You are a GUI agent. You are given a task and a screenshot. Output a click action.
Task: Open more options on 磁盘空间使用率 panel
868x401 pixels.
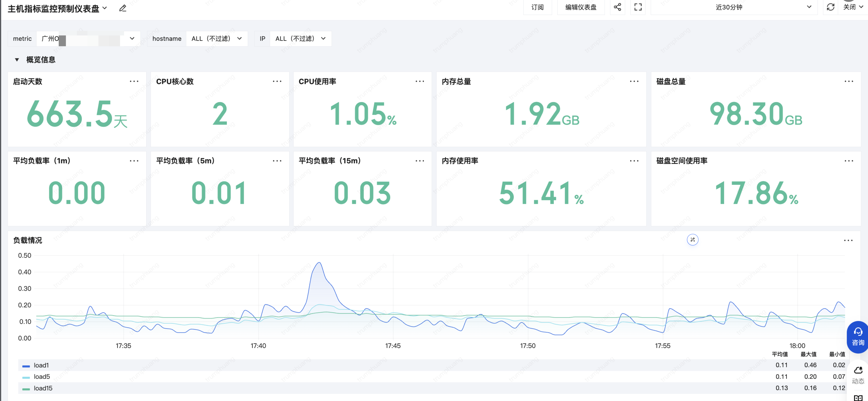pyautogui.click(x=849, y=161)
